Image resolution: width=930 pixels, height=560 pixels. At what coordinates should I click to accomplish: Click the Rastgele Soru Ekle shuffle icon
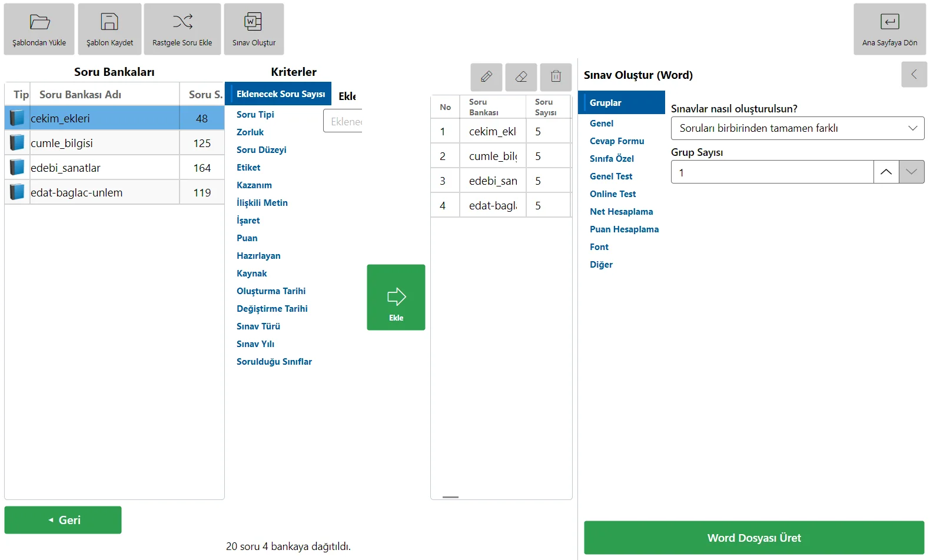182,22
